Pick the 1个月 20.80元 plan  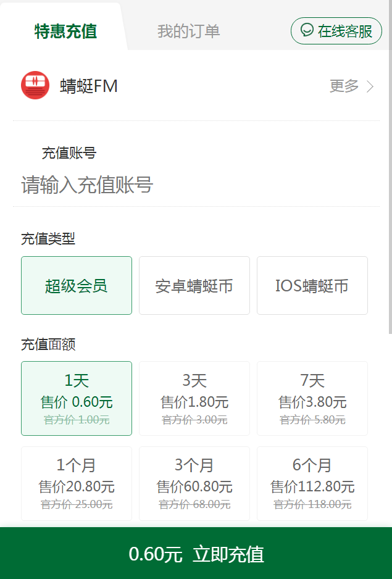click(77, 484)
